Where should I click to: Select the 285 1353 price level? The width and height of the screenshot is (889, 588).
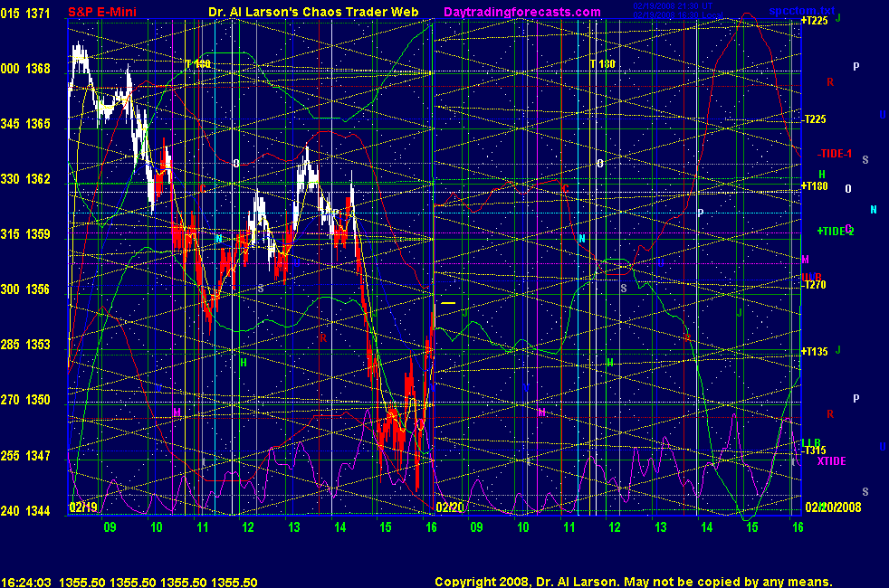coord(25,345)
